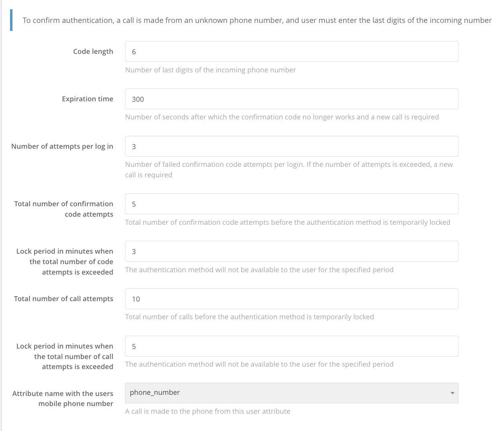Viewport: 504px width, 431px height.
Task: Click the Total number of call attempts field
Action: click(291, 299)
